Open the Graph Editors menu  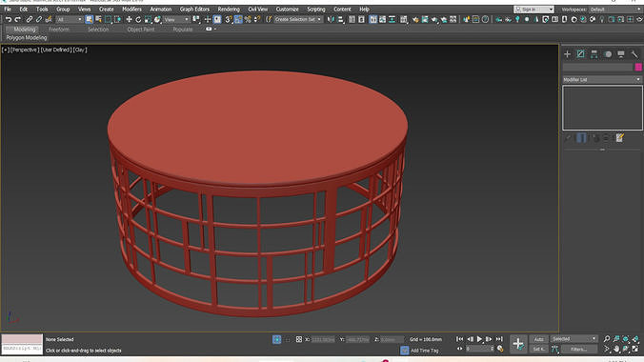pos(194,9)
